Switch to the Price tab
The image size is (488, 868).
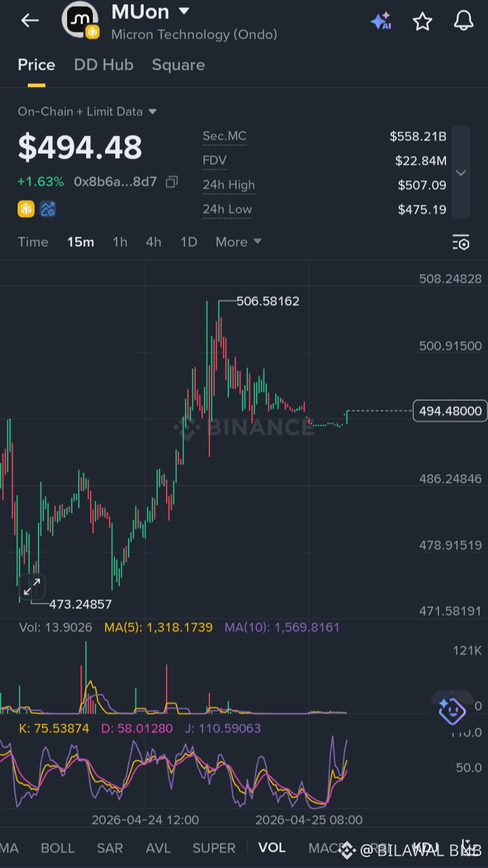[x=37, y=65]
